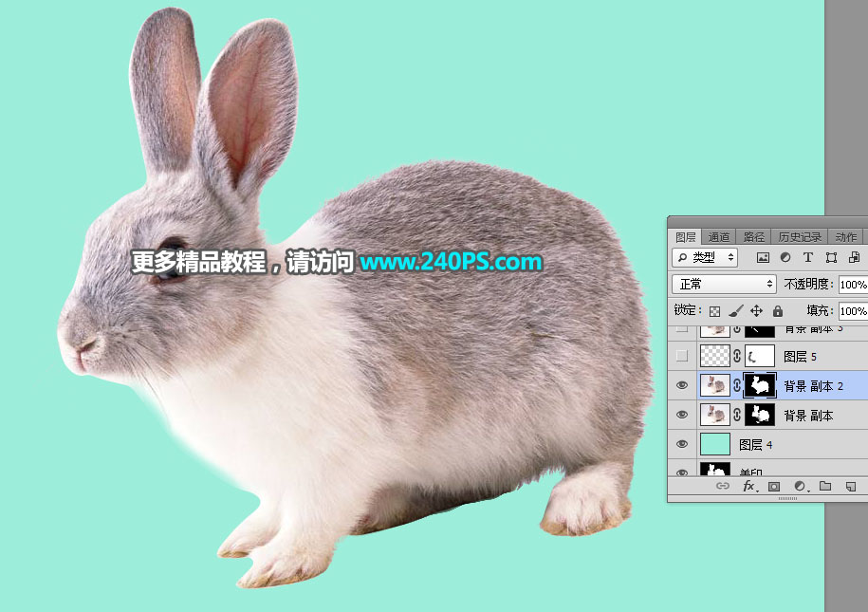Select the 背景 副本 2 layer thumbnail

pos(714,385)
